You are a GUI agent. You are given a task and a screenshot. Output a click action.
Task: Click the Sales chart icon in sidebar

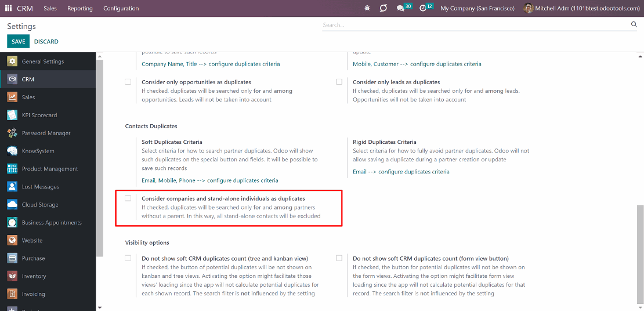(x=12, y=97)
